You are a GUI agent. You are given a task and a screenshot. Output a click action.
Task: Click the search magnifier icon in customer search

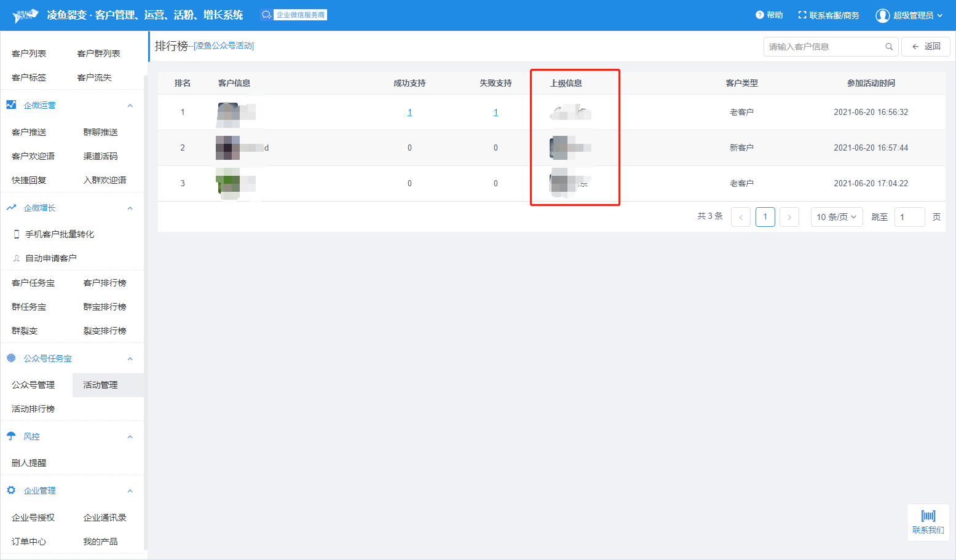[x=889, y=47]
